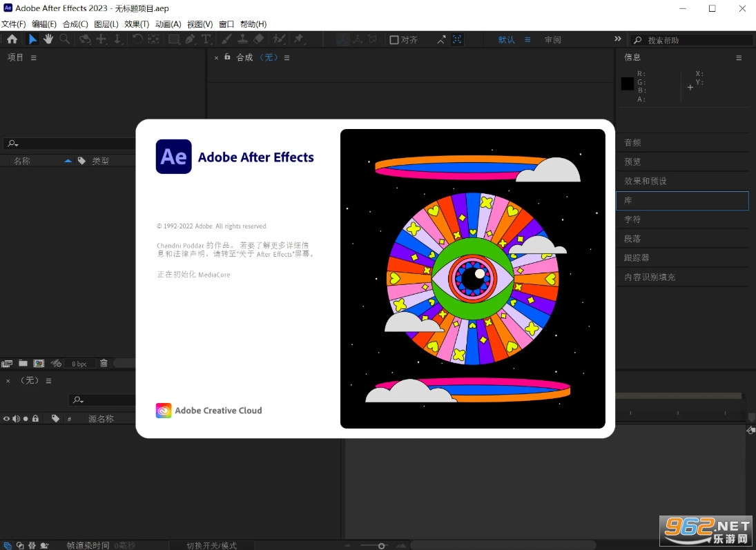Select the Roto Brush tool
756x550 pixels.
pos(279,39)
